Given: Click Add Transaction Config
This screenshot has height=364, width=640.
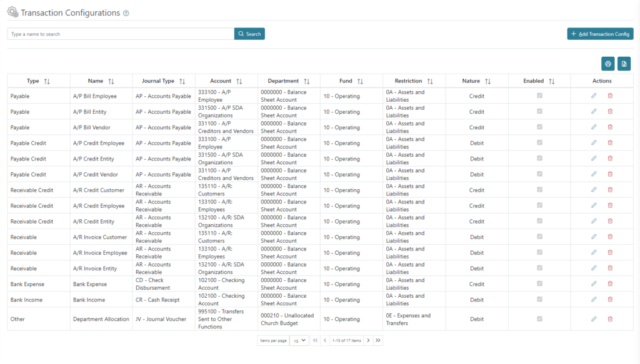Looking at the screenshot, I should (599, 33).
